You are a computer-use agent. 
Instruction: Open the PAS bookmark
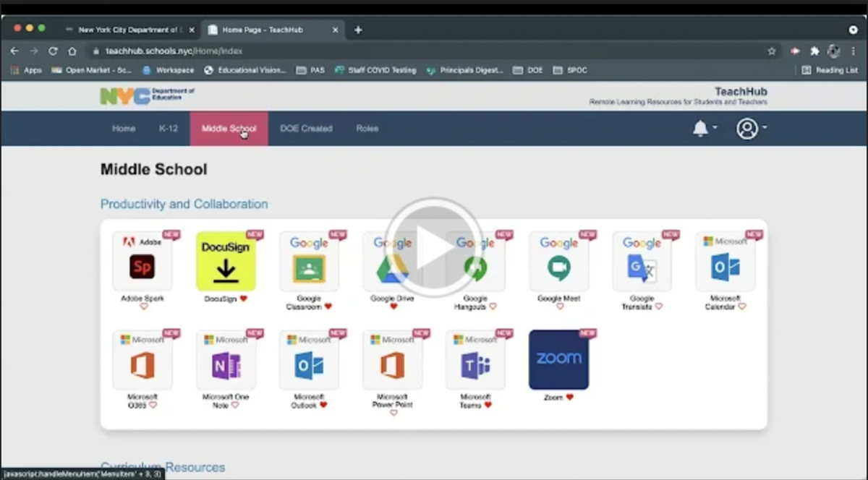(311, 70)
